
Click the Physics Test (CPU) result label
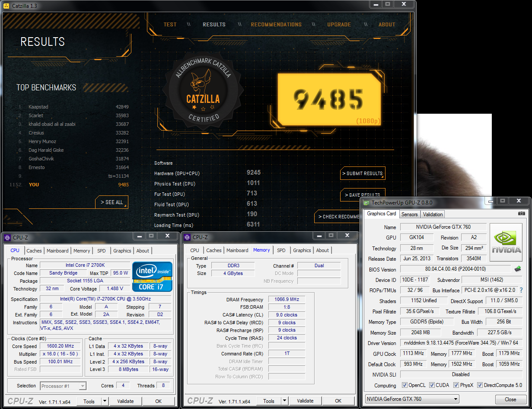[175, 184]
